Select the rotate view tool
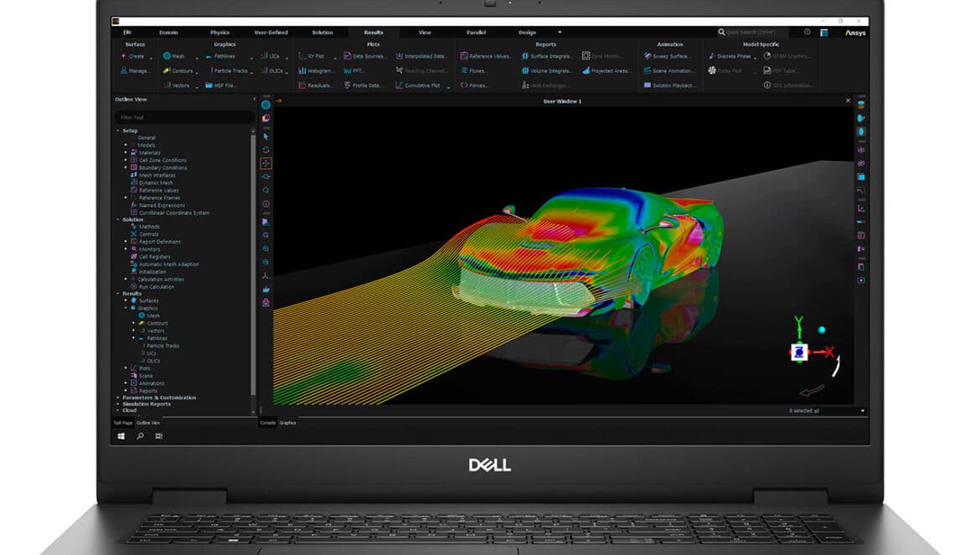This screenshot has height=555, width=980. click(266, 150)
